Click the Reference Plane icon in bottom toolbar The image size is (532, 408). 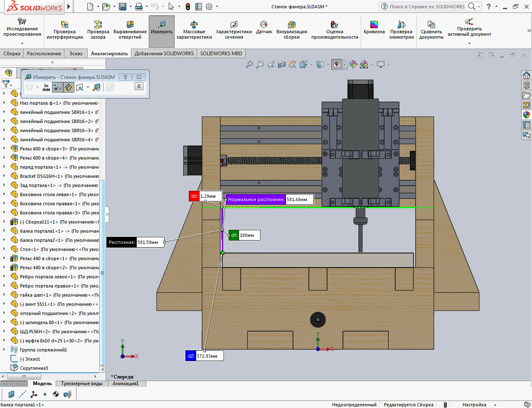(11, 394)
